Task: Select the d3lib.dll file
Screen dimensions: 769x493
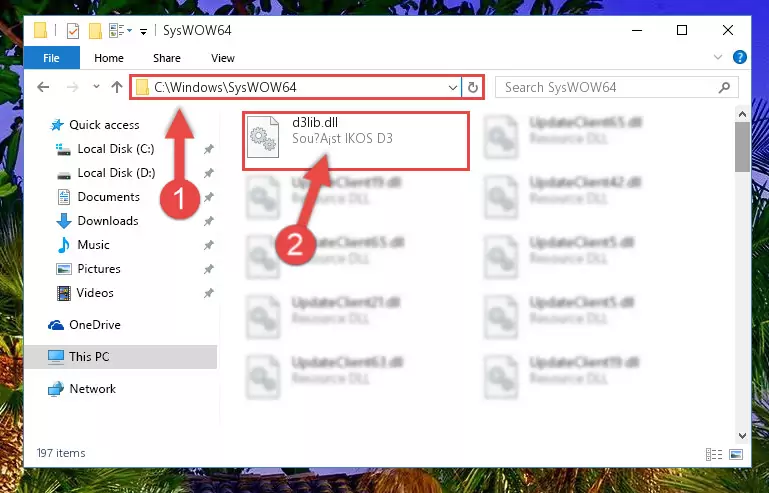Action: click(356, 141)
